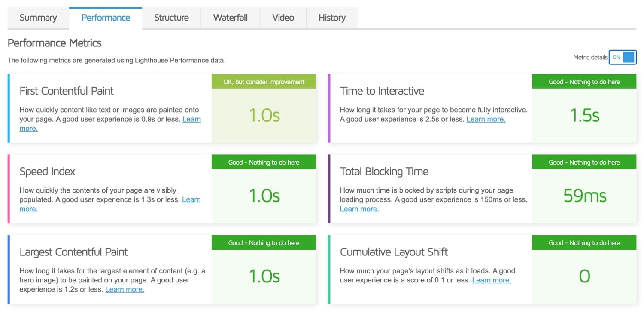The height and width of the screenshot is (313, 644).
Task: Click the "OK, but consider improvement" banner
Action: click(264, 82)
